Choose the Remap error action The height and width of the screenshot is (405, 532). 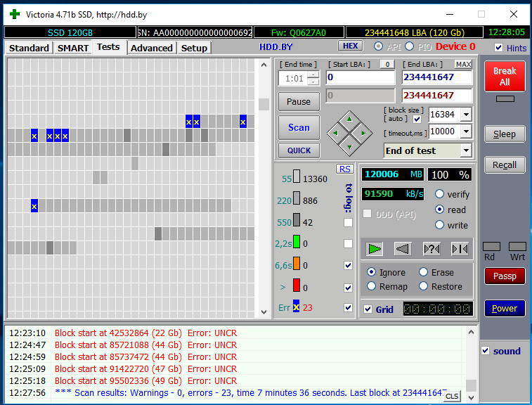pyautogui.click(x=372, y=286)
